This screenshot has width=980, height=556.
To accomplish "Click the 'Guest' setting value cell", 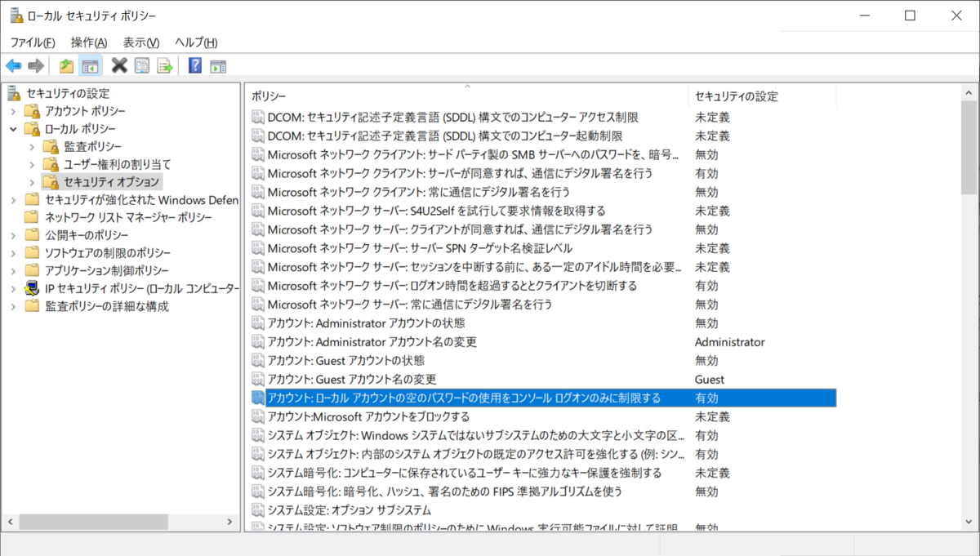I will 710,379.
